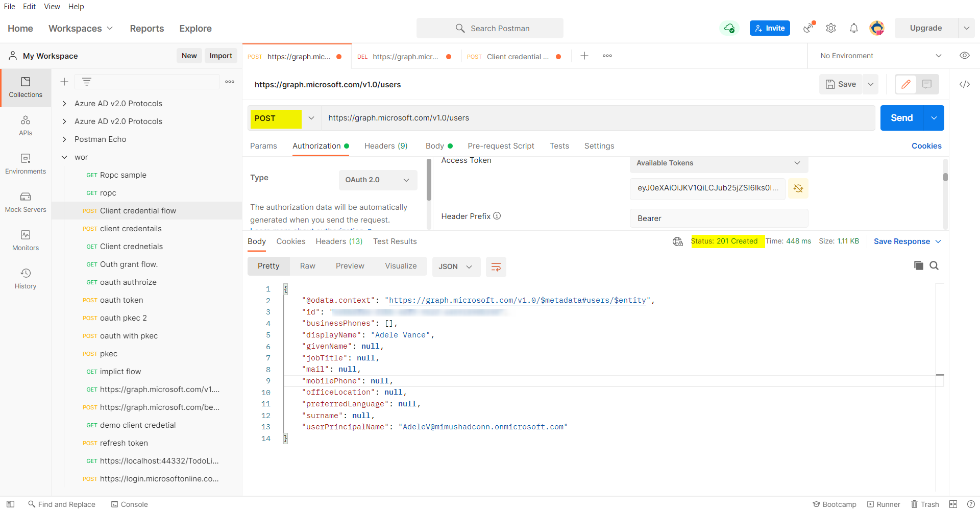The height and width of the screenshot is (511, 980).
Task: Click the odata.context metadata URL link
Action: 517,300
